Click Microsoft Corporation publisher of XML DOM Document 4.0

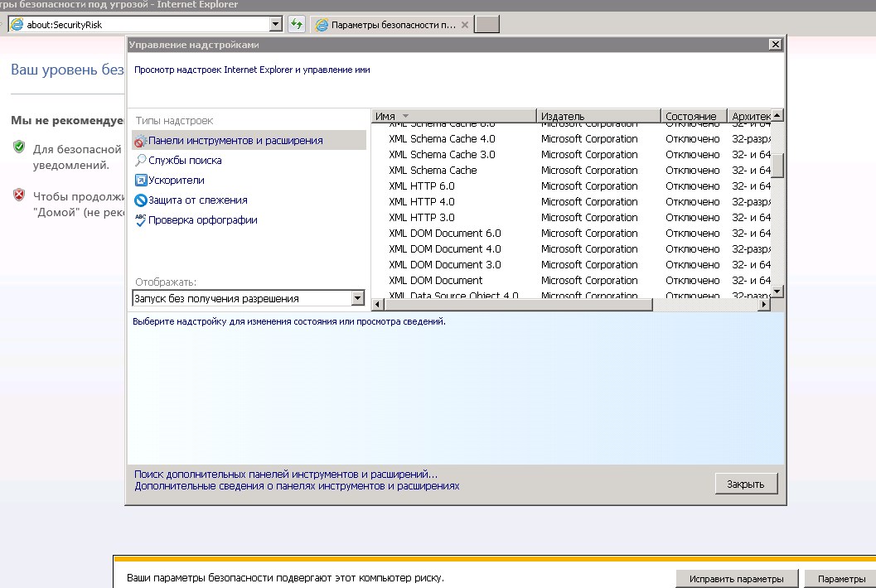pos(589,248)
